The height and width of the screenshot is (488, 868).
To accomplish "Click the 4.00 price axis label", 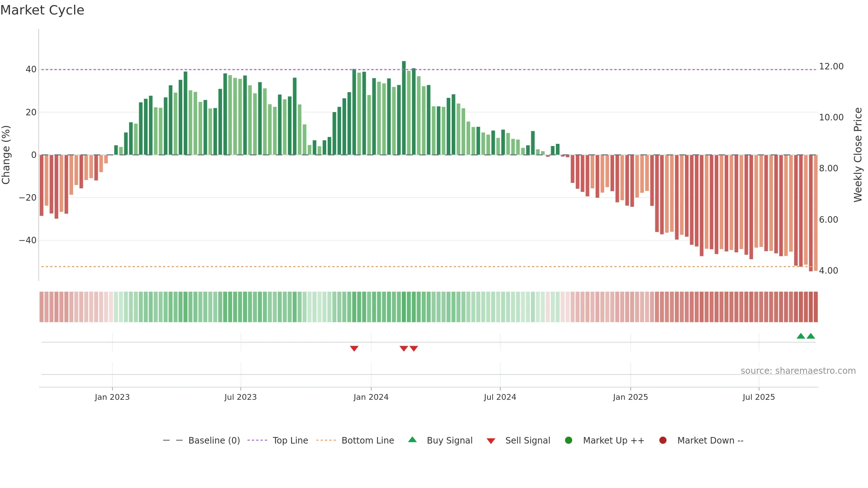I will 828,271.
